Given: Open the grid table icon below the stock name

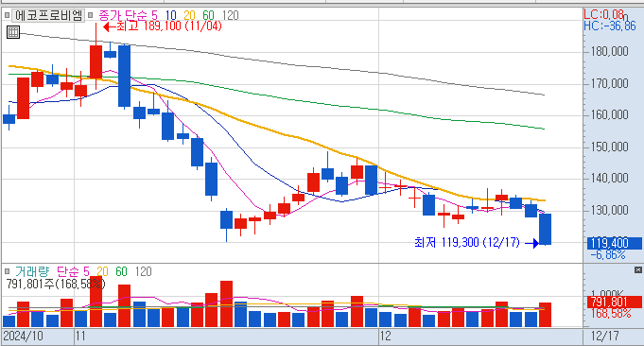Looking at the screenshot, I should coord(13,32).
